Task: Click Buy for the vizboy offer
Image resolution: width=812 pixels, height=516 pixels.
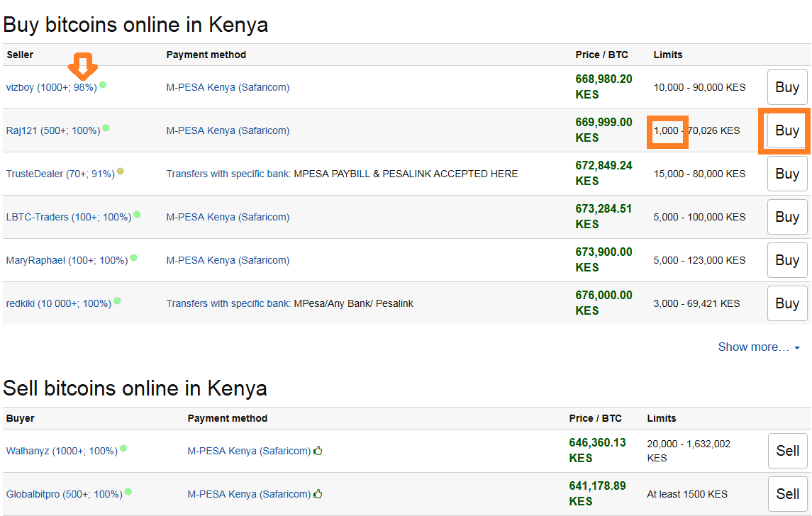Action: click(787, 87)
